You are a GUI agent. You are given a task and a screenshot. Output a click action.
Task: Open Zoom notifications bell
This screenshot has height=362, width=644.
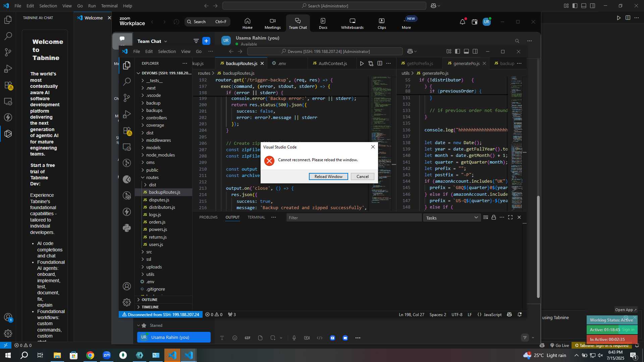click(463, 22)
